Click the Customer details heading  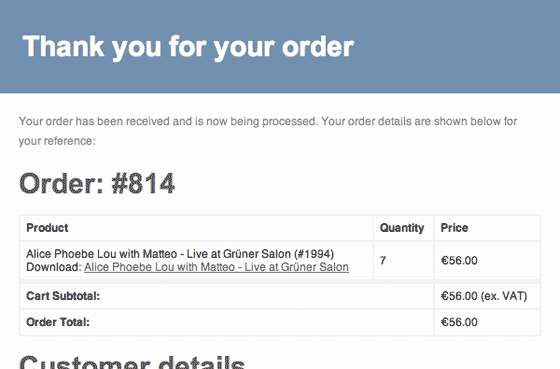coord(132,363)
